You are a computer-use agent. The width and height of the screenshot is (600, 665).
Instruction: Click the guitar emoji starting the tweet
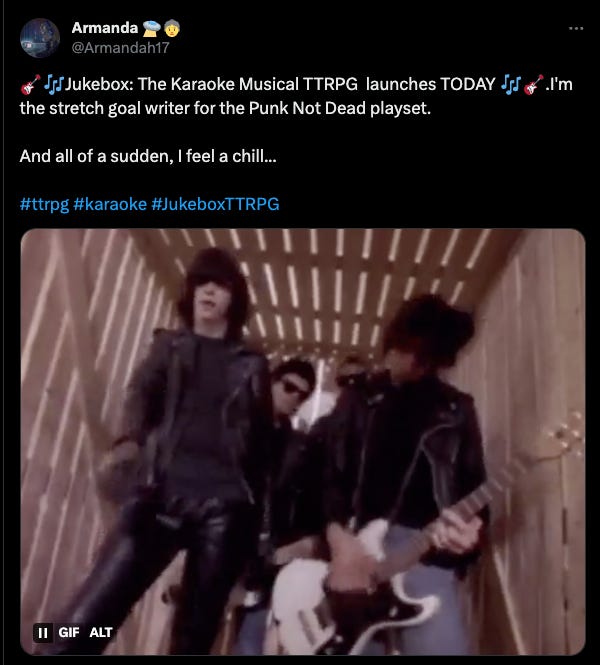(30, 84)
